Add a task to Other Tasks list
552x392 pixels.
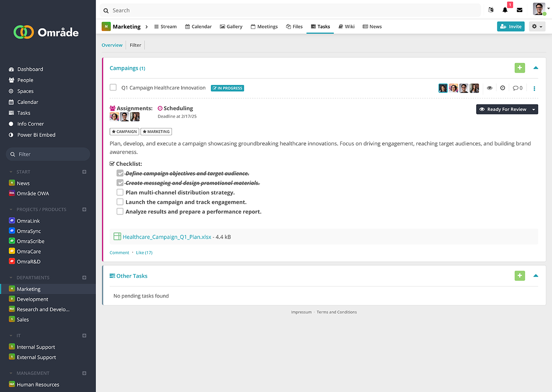pos(520,276)
